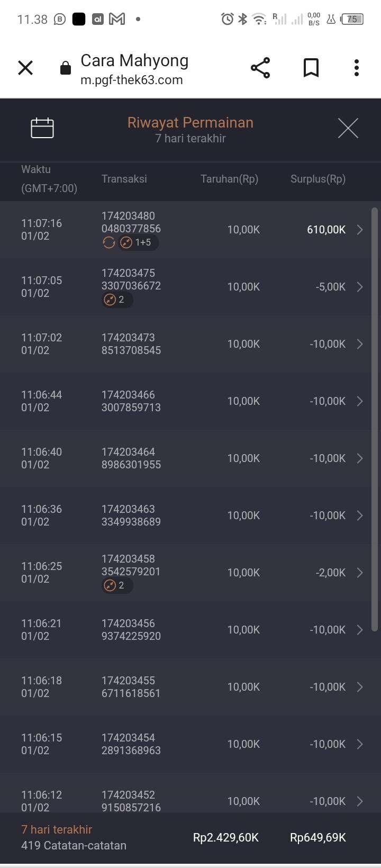
Task: Tap the padlock site security icon
Action: coord(66,68)
